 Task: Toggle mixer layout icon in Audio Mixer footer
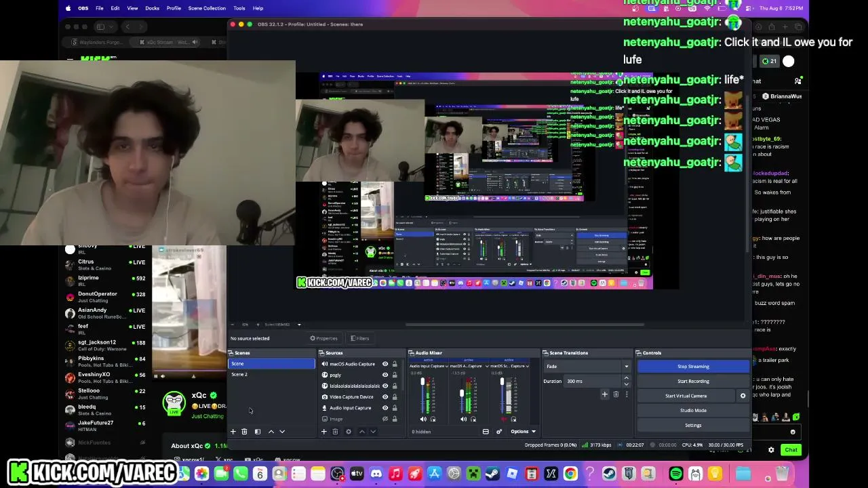tap(486, 432)
